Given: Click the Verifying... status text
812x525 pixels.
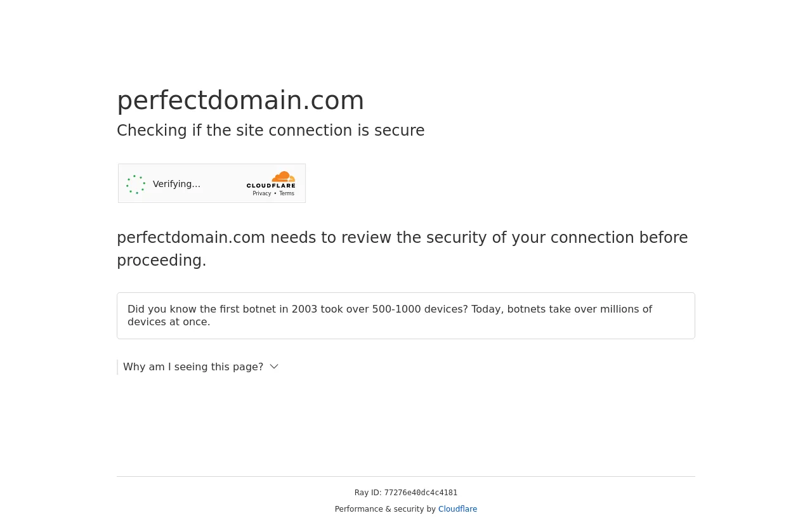Looking at the screenshot, I should pyautogui.click(x=176, y=184).
